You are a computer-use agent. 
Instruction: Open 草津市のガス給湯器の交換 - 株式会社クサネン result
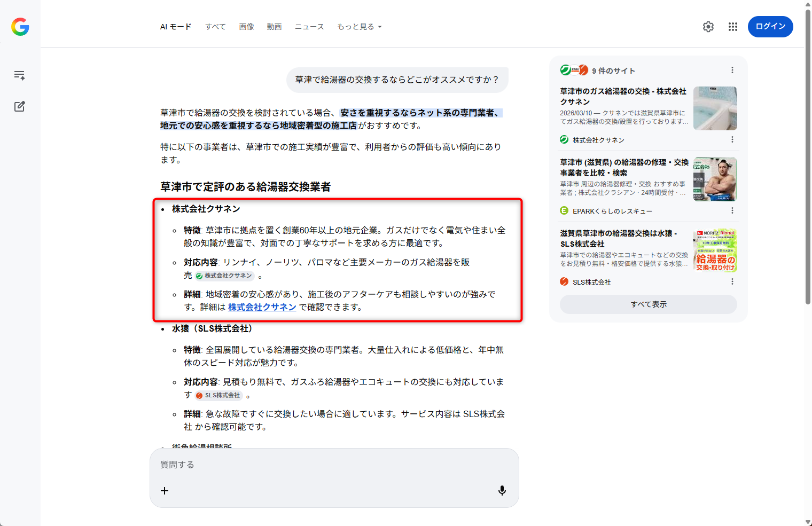pos(623,96)
